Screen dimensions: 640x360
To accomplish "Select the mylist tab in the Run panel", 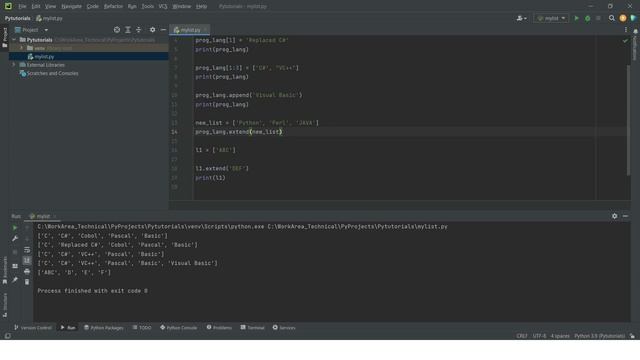I will click(x=42, y=216).
